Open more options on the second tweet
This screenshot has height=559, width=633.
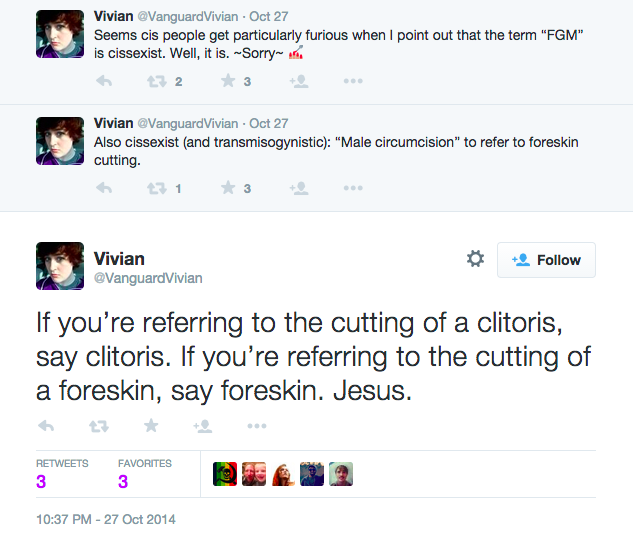[352, 187]
